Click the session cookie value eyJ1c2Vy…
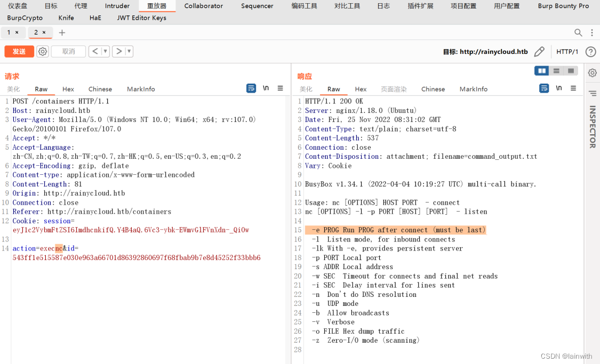Screen dimensions: 600x364 point(131,230)
